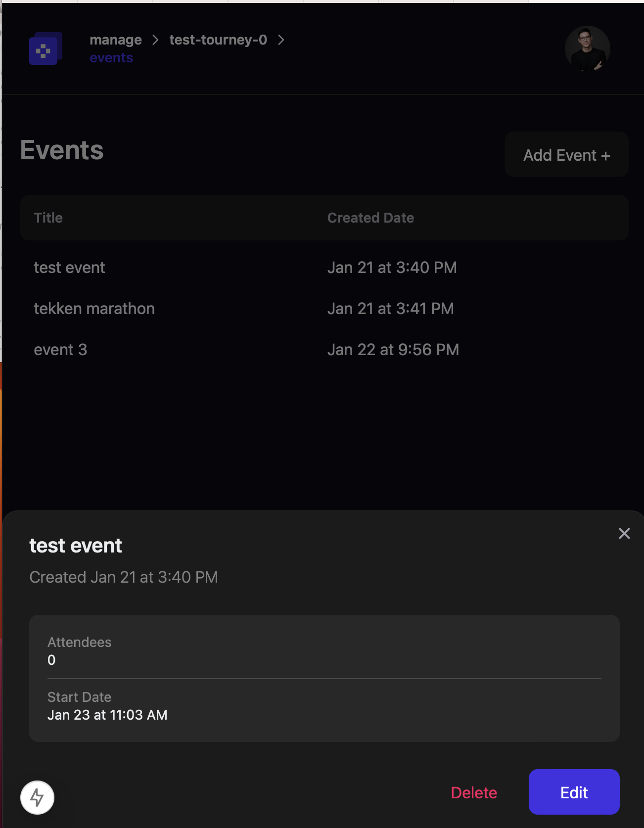Click the Start Date field in panel
644x828 pixels.
(107, 706)
